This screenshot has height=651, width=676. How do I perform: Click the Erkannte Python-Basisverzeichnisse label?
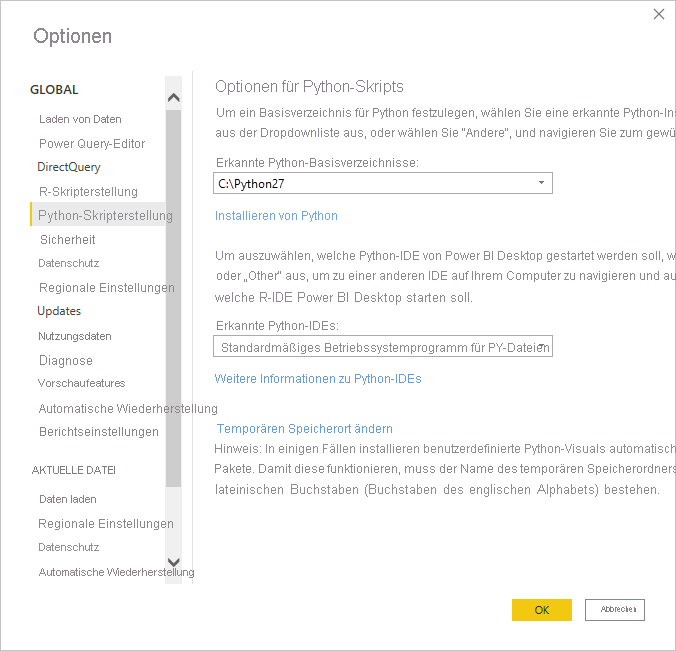tap(317, 163)
